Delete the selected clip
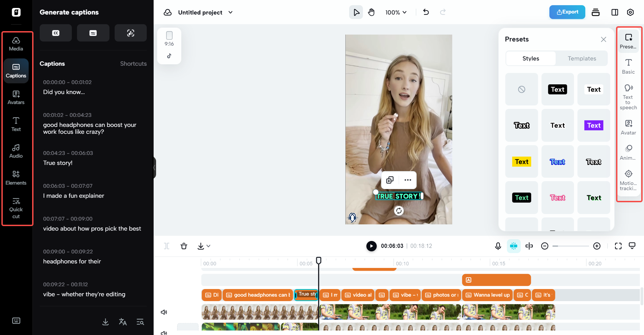Viewport: 644px width, 335px height. (184, 246)
